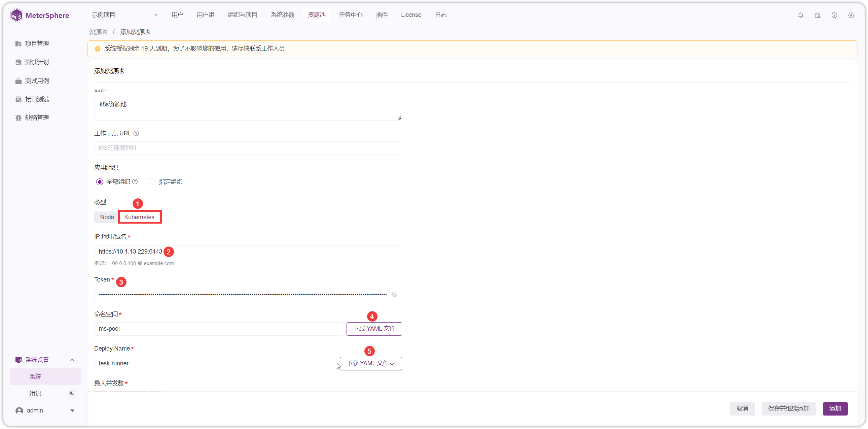Click the 工作节点 URL input field

pos(248,148)
